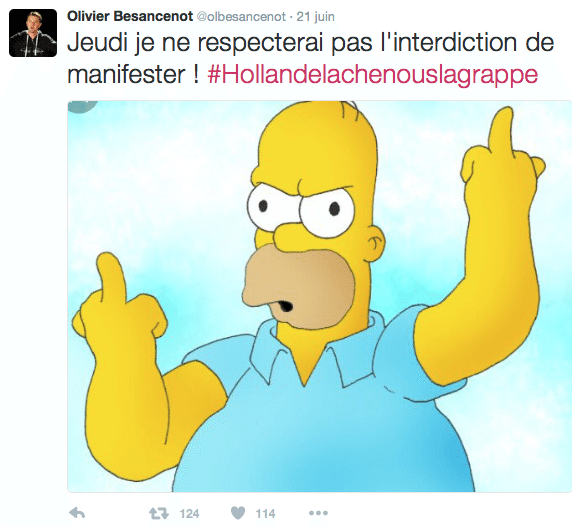Click the Olivier Besancenot display name
Viewport: 572px width, 526px height.
[130, 16]
